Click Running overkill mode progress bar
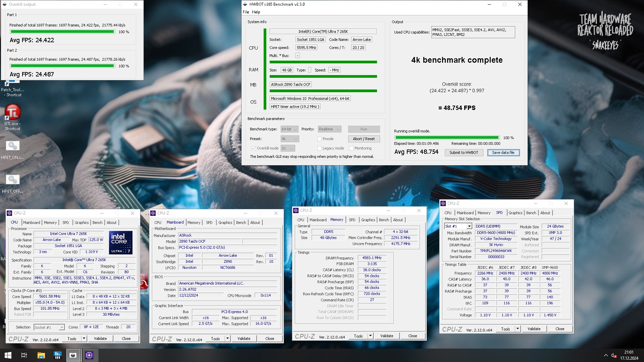The image size is (644, 362). click(447, 138)
